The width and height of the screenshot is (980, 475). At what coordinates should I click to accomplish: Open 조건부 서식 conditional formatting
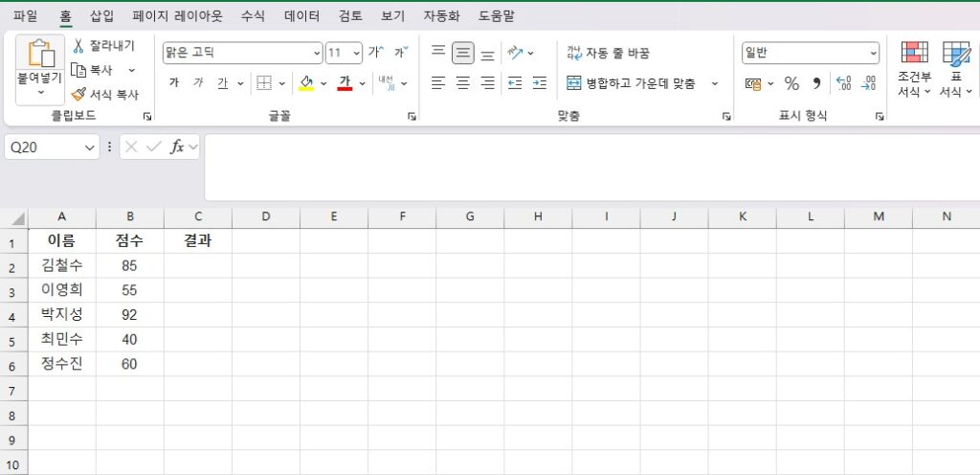coord(914,69)
